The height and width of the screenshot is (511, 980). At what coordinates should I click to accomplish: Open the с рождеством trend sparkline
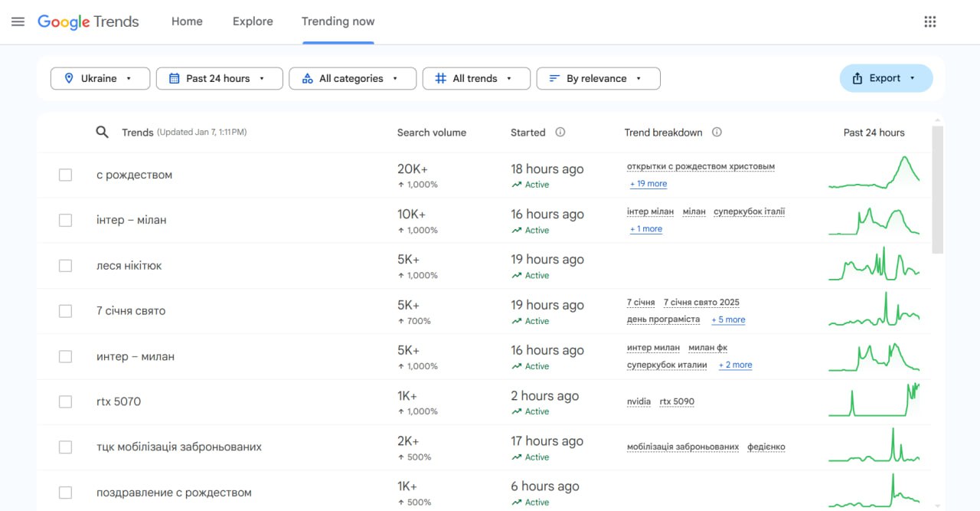coord(874,172)
